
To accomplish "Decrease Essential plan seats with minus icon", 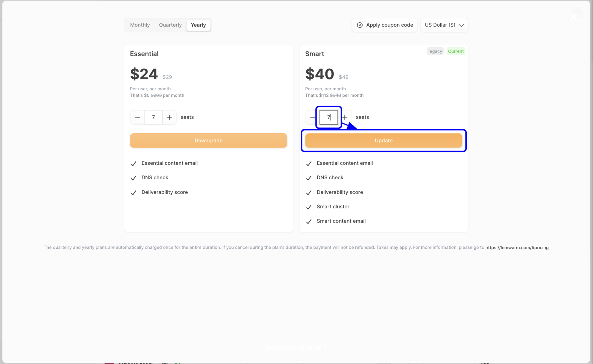I will click(138, 117).
